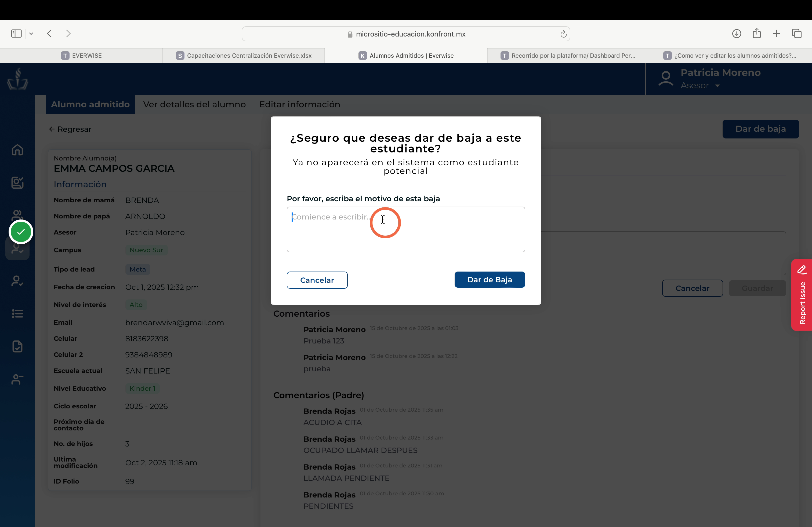
Task: Open list icon in left sidebar
Action: (x=17, y=314)
